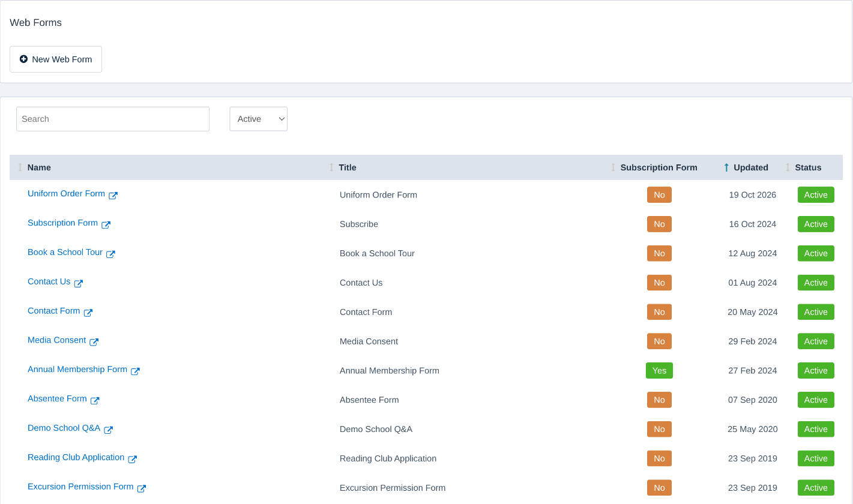Open the Subscription Form link

62,223
